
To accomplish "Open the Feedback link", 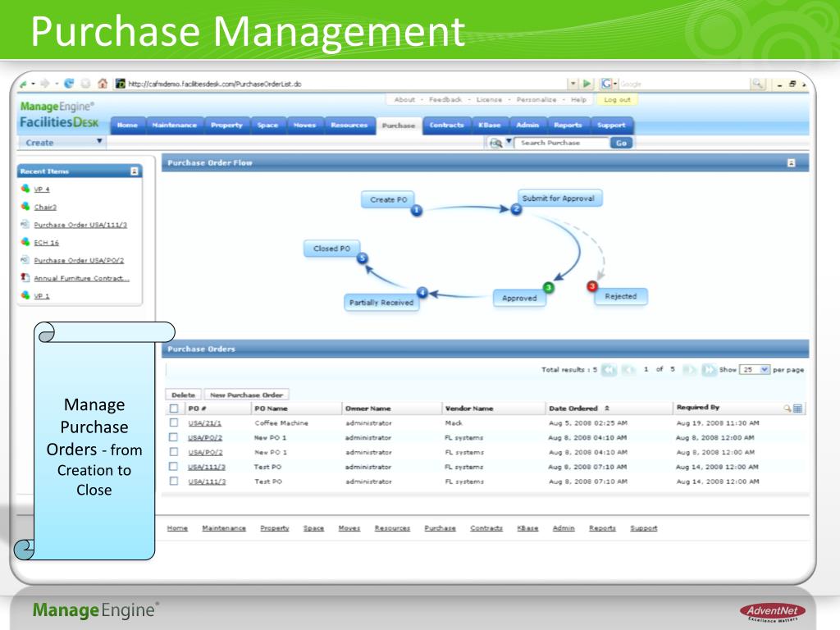I will pos(445,99).
